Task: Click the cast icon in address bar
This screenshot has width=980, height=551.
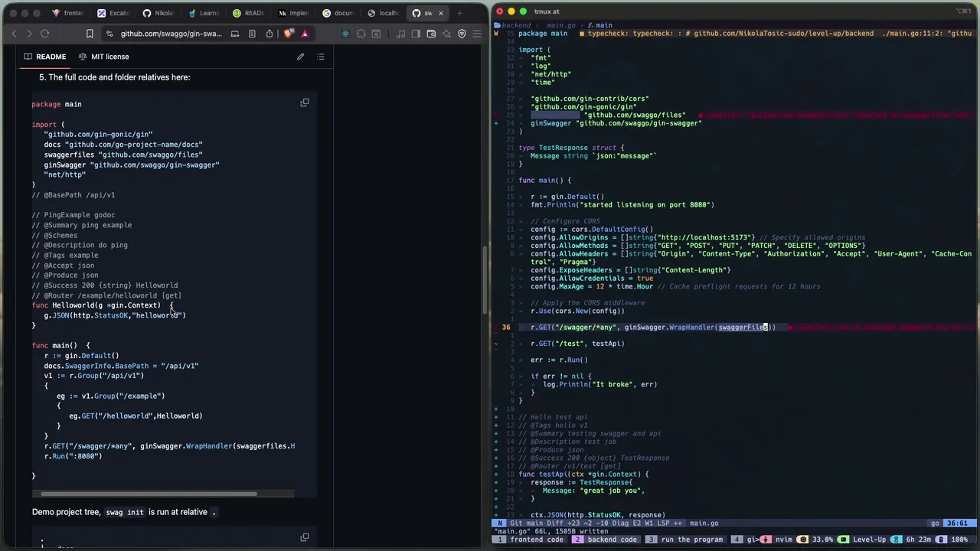Action: coord(235,34)
